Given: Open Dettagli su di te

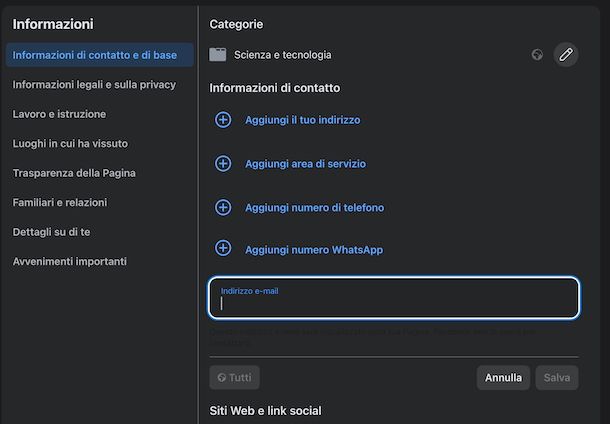Looking at the screenshot, I should pyautogui.click(x=52, y=232).
